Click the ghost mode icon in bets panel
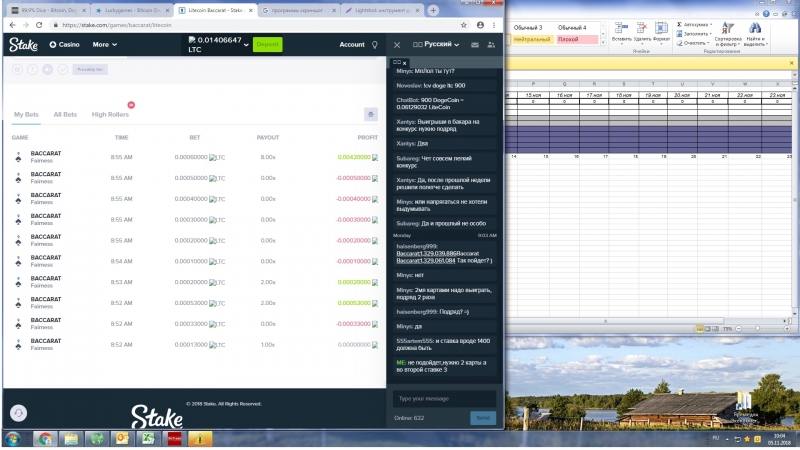The image size is (800, 450). [371, 114]
